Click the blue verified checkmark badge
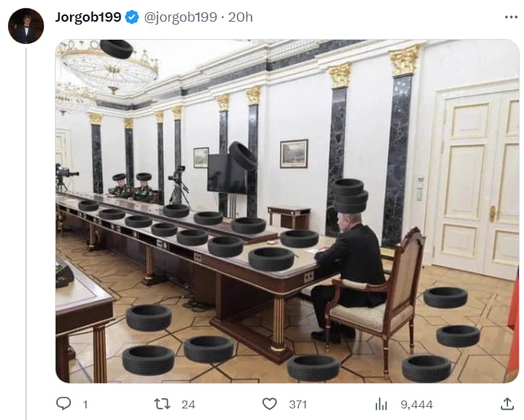Viewport: 524px width, 420px height. pos(132,17)
